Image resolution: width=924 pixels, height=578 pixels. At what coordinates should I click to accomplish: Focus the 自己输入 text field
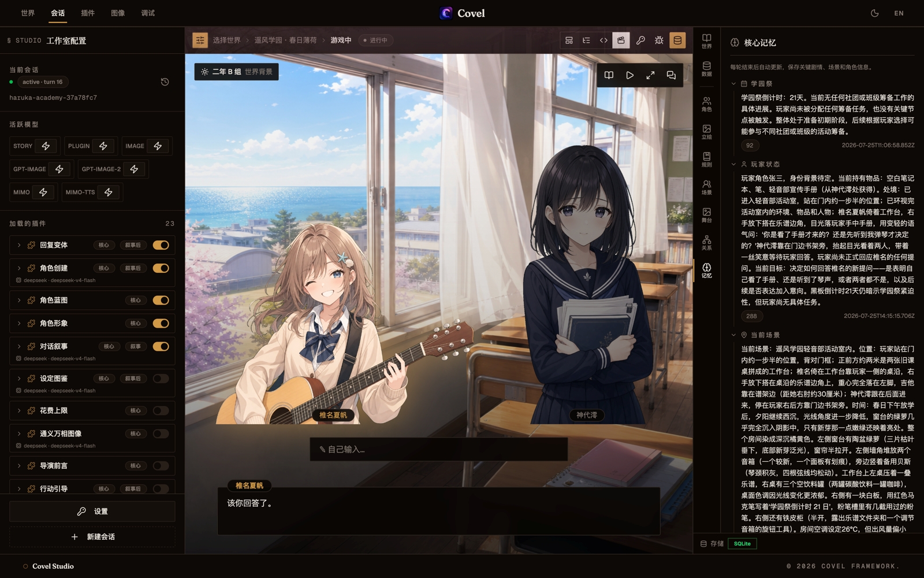(x=439, y=449)
